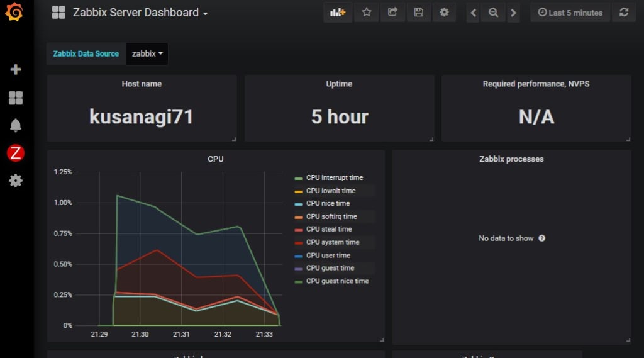Open the Zabbix processes panel title menu

(x=511, y=159)
